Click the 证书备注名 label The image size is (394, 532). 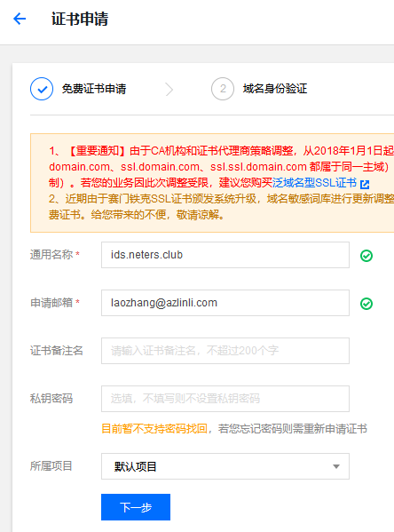click(x=57, y=350)
